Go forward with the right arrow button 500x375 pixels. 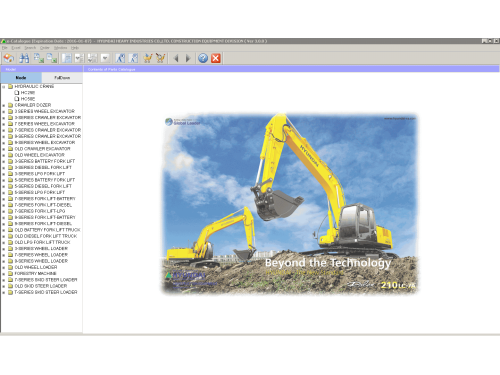pyautogui.click(x=188, y=58)
